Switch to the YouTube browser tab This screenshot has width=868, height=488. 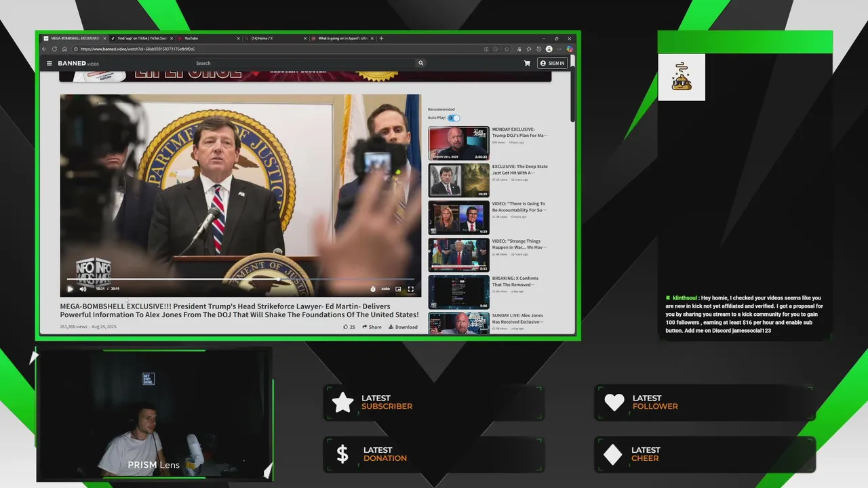[209, 38]
